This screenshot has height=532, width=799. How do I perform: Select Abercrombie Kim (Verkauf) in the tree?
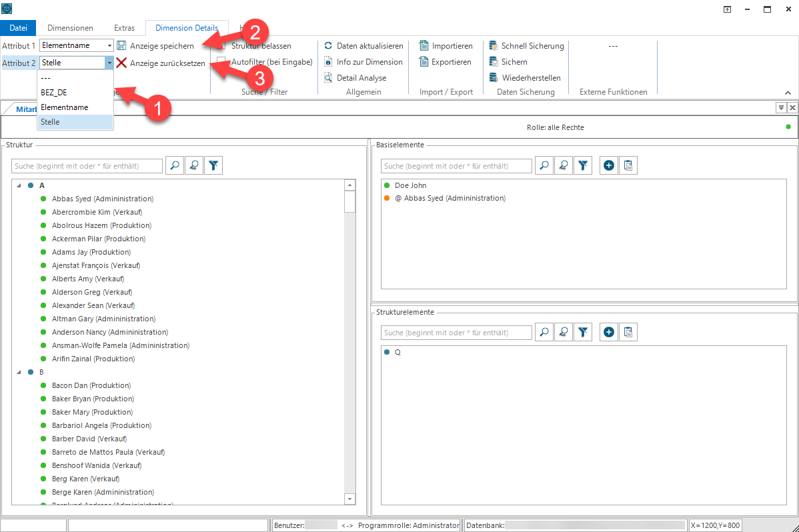point(97,212)
